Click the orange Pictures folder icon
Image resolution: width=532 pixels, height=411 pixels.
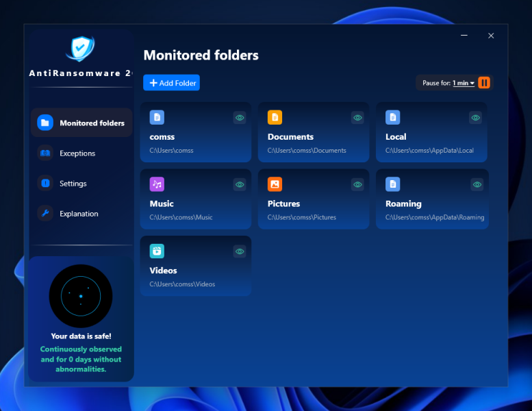(275, 184)
